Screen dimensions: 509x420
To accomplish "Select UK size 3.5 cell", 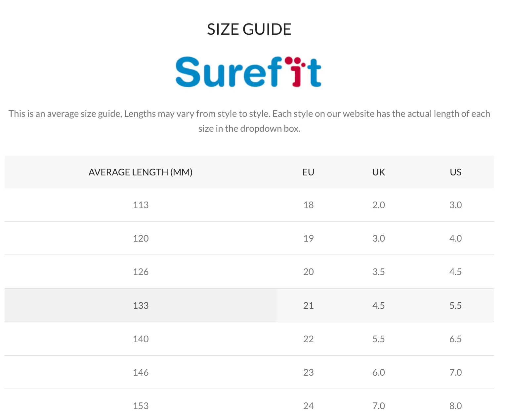I will (379, 272).
